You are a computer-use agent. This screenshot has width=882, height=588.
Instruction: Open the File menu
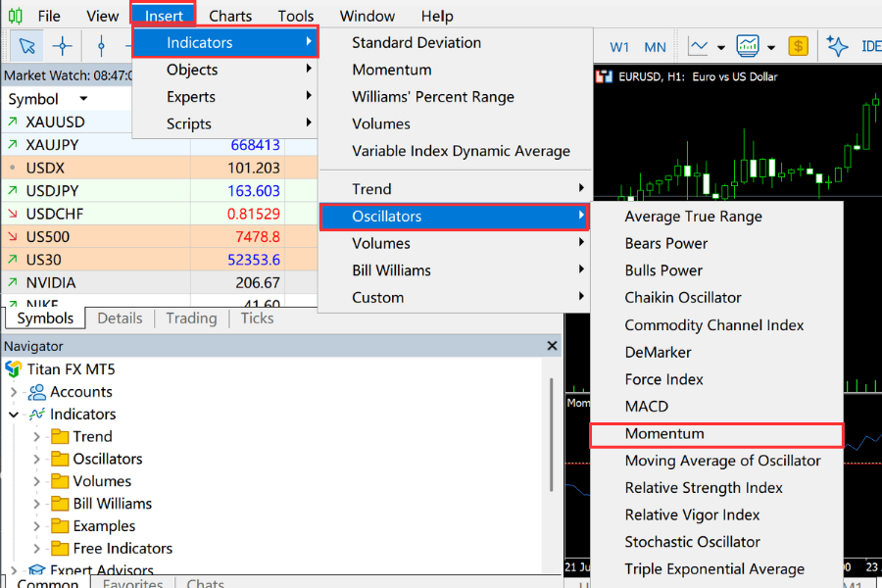tap(49, 16)
